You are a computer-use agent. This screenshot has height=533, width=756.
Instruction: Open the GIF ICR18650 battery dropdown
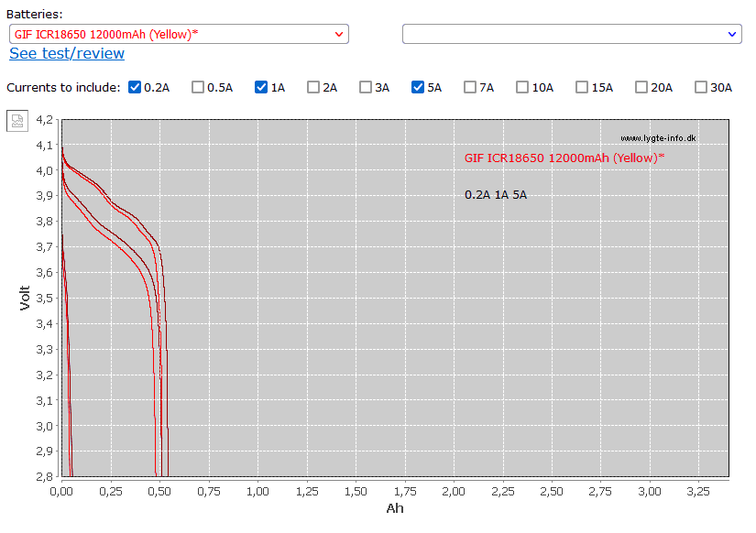pyautogui.click(x=179, y=34)
